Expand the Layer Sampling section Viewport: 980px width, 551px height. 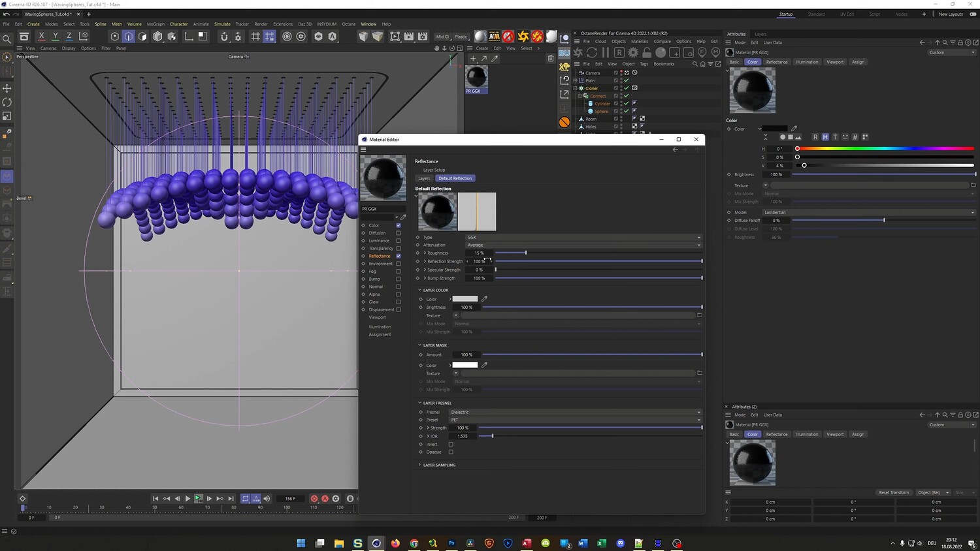[x=439, y=465]
